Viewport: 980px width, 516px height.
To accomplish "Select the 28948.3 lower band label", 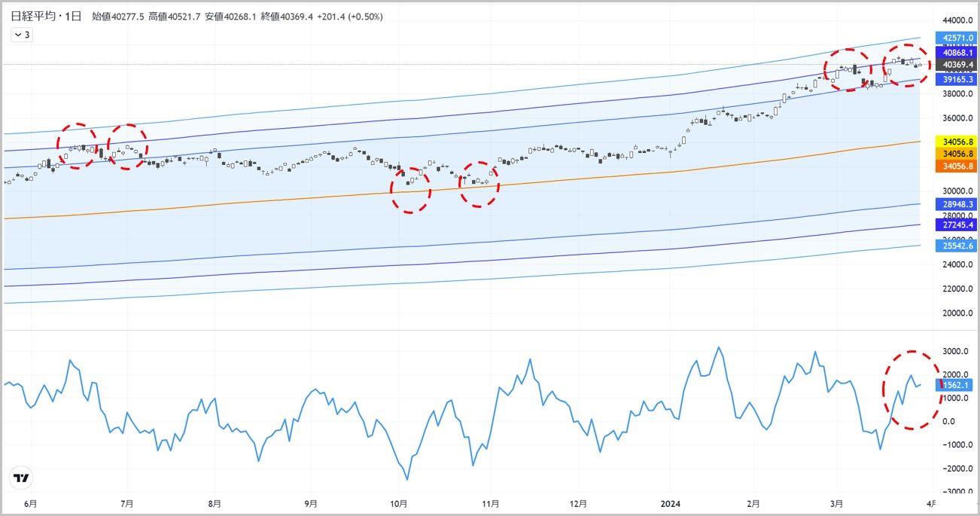I will 954,204.
